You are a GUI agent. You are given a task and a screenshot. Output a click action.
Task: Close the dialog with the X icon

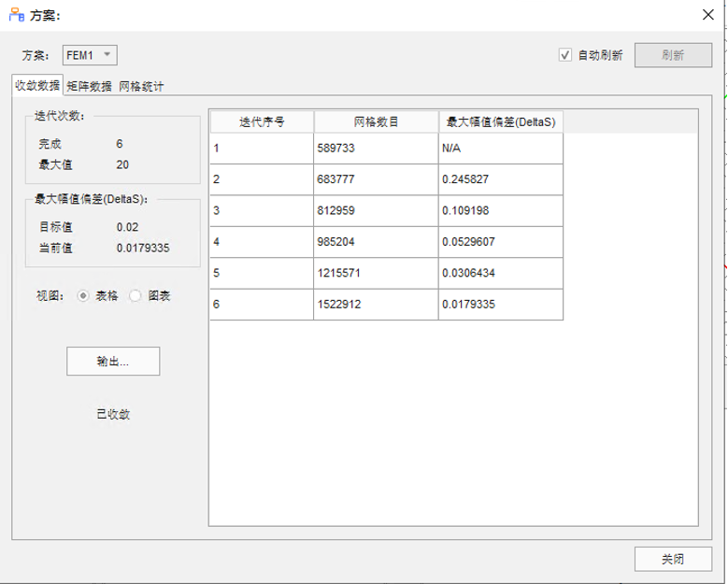click(708, 15)
